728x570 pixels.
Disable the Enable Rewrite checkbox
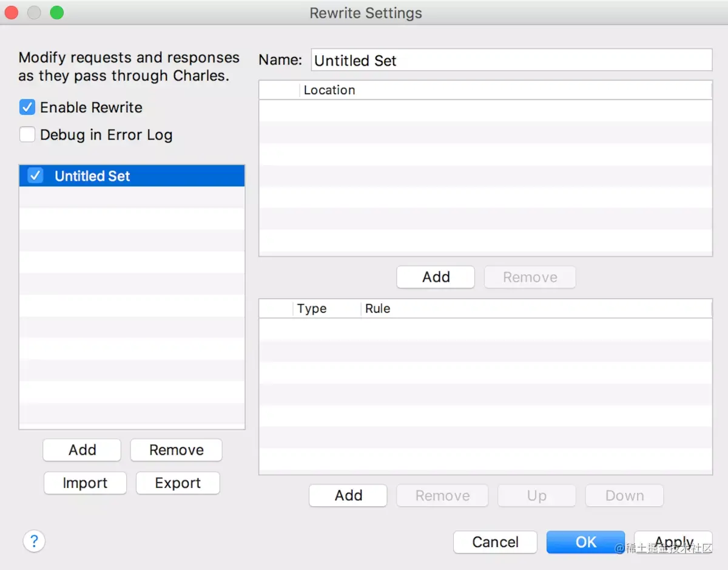[27, 107]
